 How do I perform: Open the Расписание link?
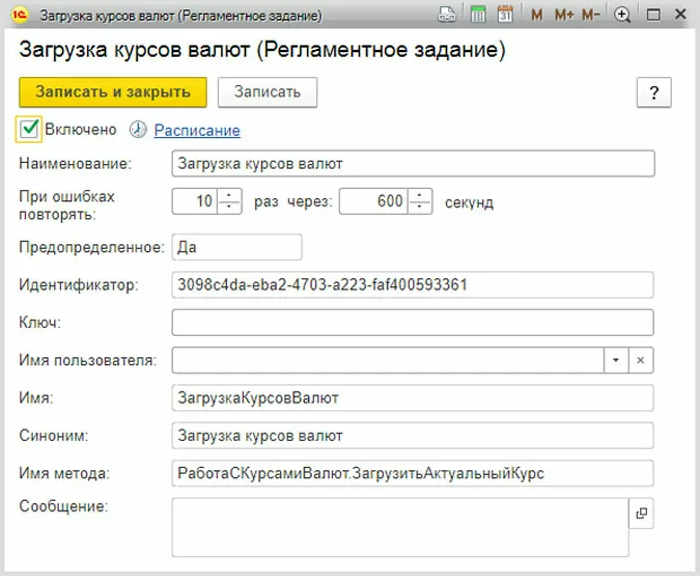[x=197, y=130]
